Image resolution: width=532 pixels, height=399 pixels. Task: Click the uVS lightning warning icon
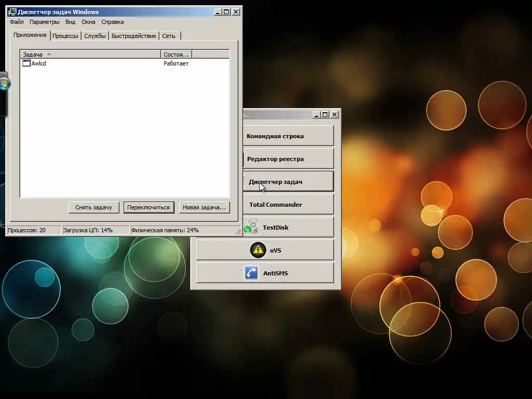coord(258,250)
